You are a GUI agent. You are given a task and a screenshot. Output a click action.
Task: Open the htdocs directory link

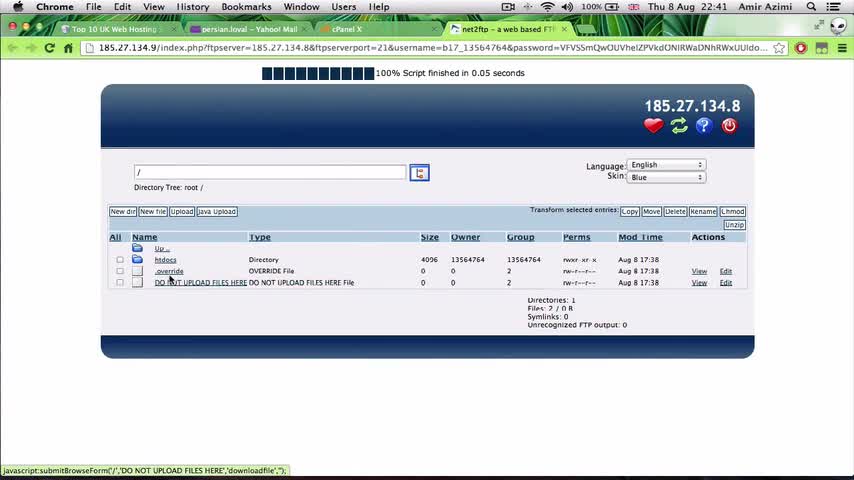165,260
